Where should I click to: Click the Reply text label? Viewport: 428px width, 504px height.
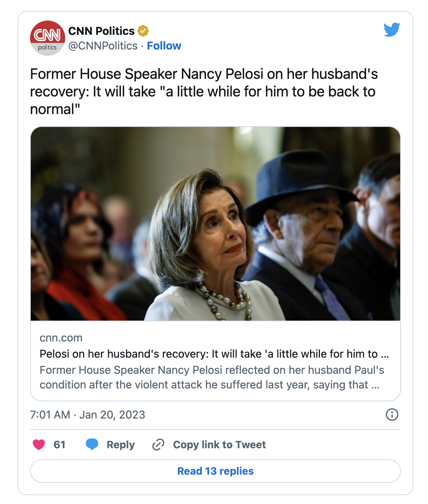[x=121, y=445]
